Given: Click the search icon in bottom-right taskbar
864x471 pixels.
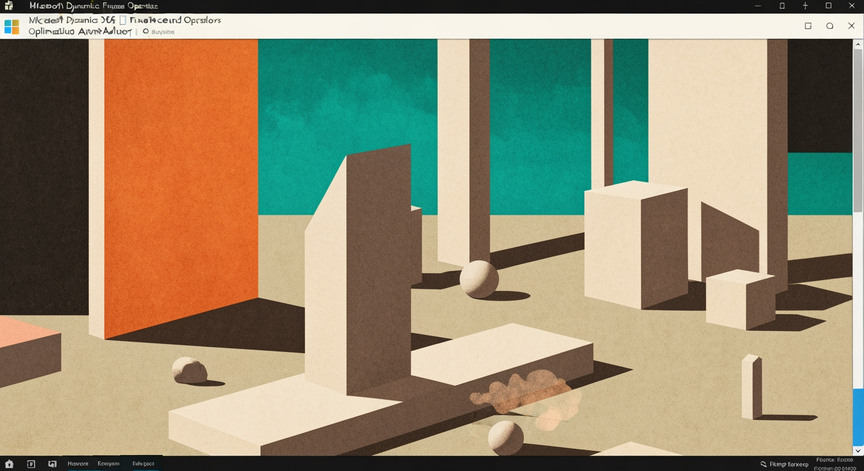Looking at the screenshot, I should pos(764,464).
